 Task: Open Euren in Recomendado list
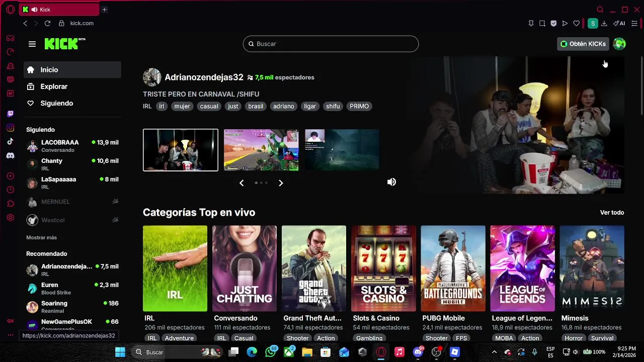point(72,288)
